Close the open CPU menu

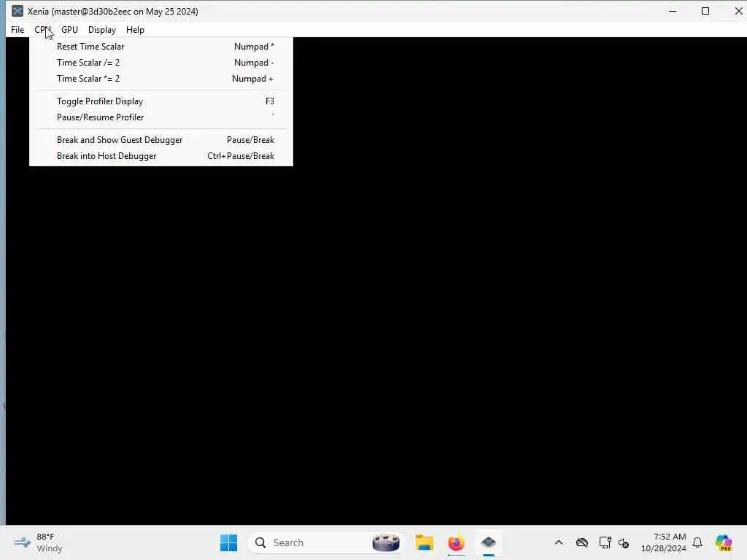click(42, 29)
